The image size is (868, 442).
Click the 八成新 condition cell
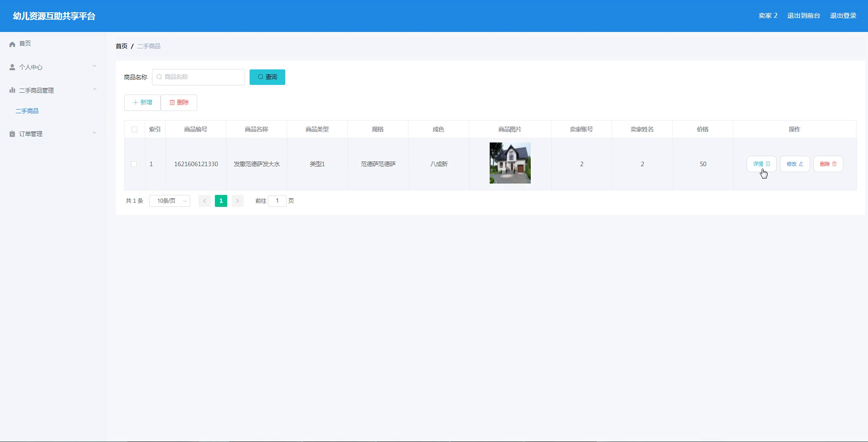(x=439, y=164)
